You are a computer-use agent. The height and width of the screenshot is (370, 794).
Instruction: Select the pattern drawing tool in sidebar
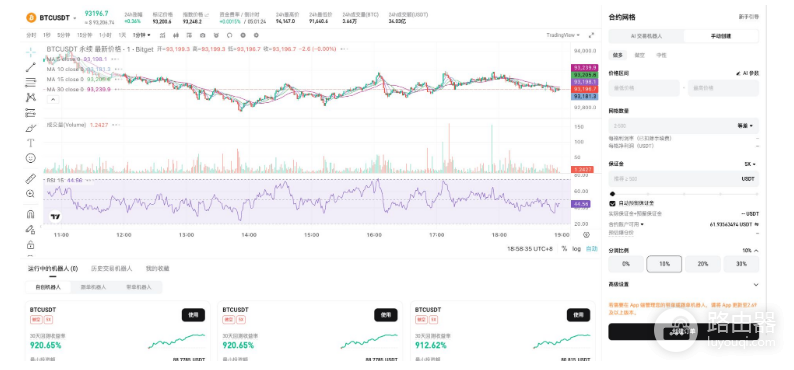click(31, 97)
